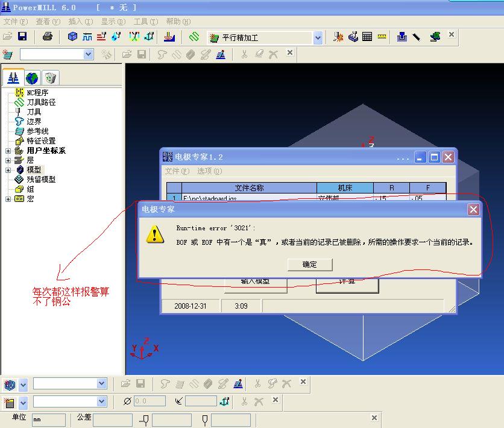
Task: Open project folder icon in main toolbar
Action: click(8, 36)
